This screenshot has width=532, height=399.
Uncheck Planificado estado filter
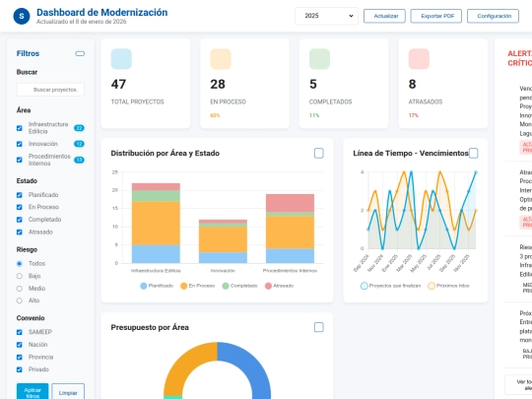[x=20, y=195]
